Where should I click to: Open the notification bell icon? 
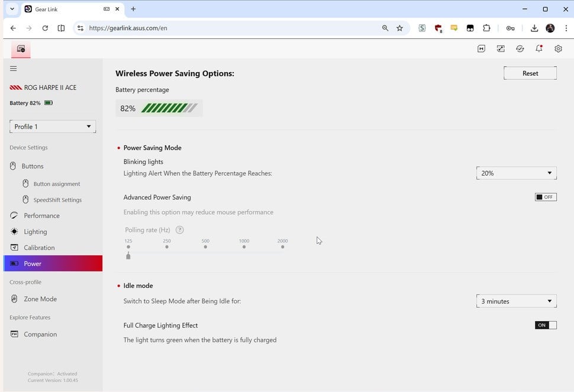click(x=539, y=48)
